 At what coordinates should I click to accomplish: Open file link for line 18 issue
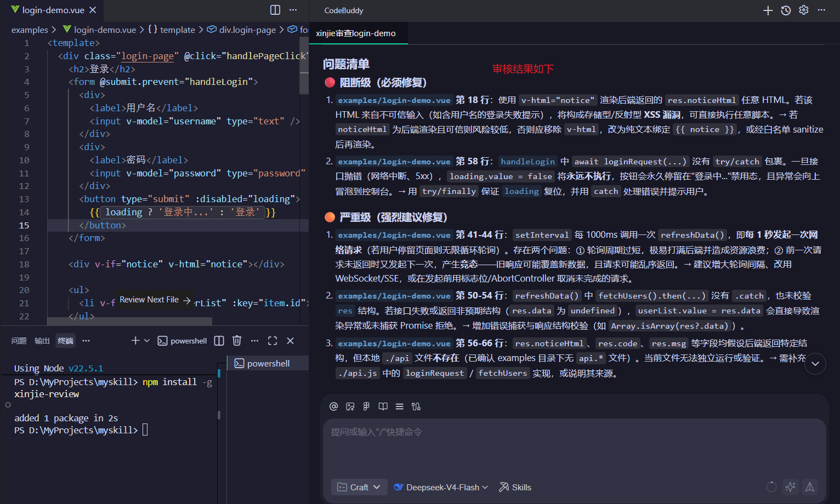click(394, 100)
